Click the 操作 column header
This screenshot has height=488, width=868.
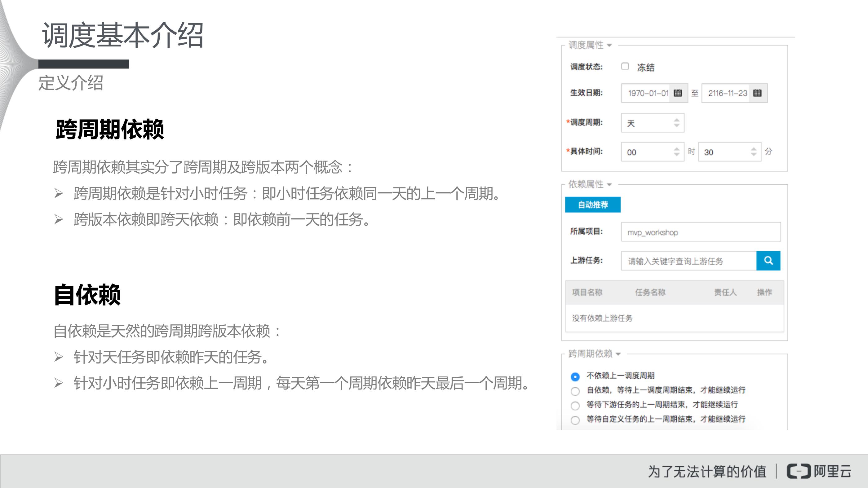click(x=764, y=292)
